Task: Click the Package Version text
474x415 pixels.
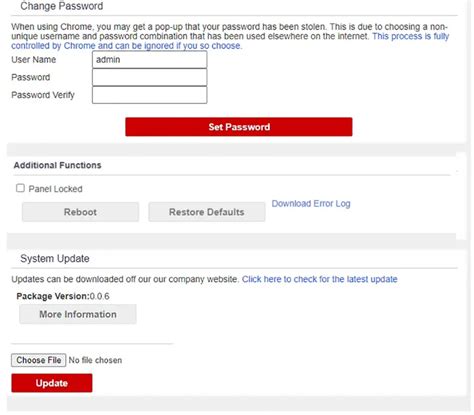Action: click(x=63, y=296)
